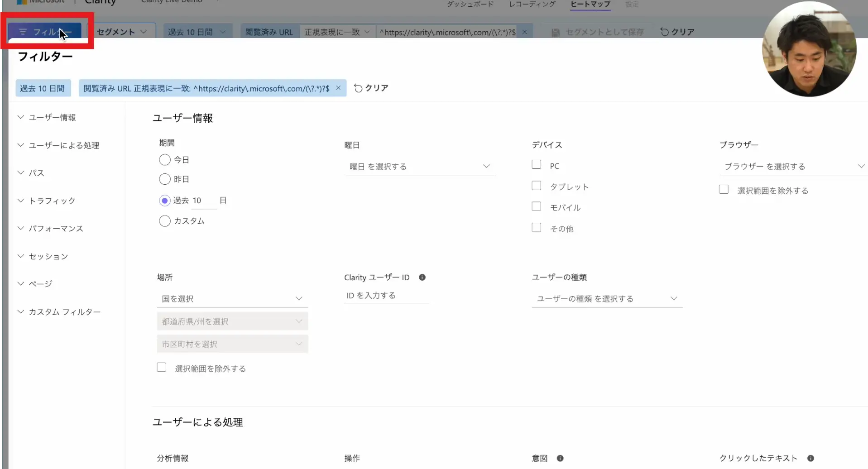Open the 曜日を選択する dropdown

pyautogui.click(x=419, y=167)
